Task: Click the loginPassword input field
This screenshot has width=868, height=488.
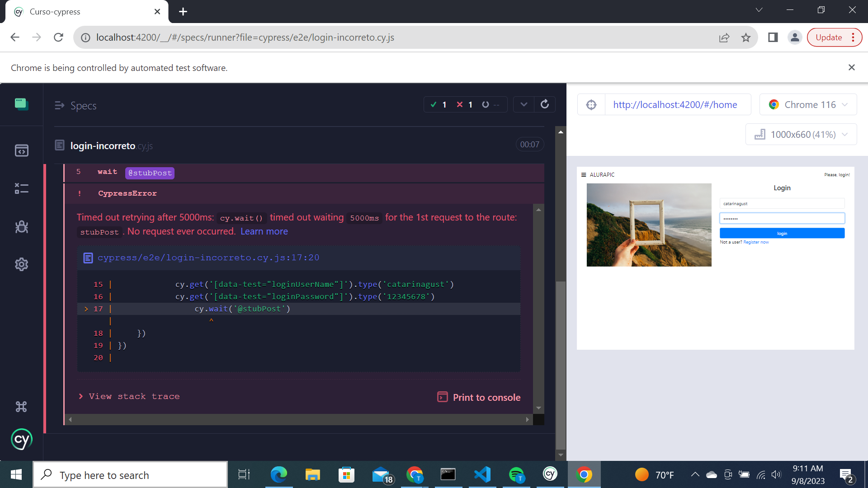Action: click(782, 218)
